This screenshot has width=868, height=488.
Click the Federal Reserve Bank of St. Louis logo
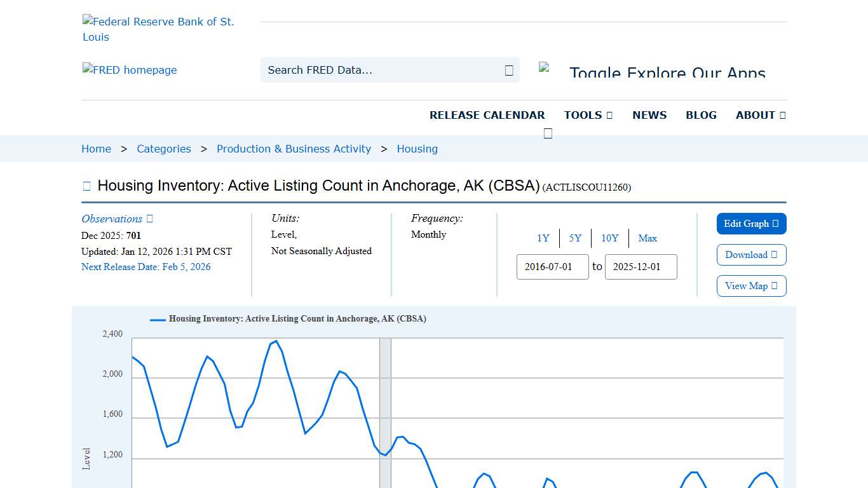(159, 29)
